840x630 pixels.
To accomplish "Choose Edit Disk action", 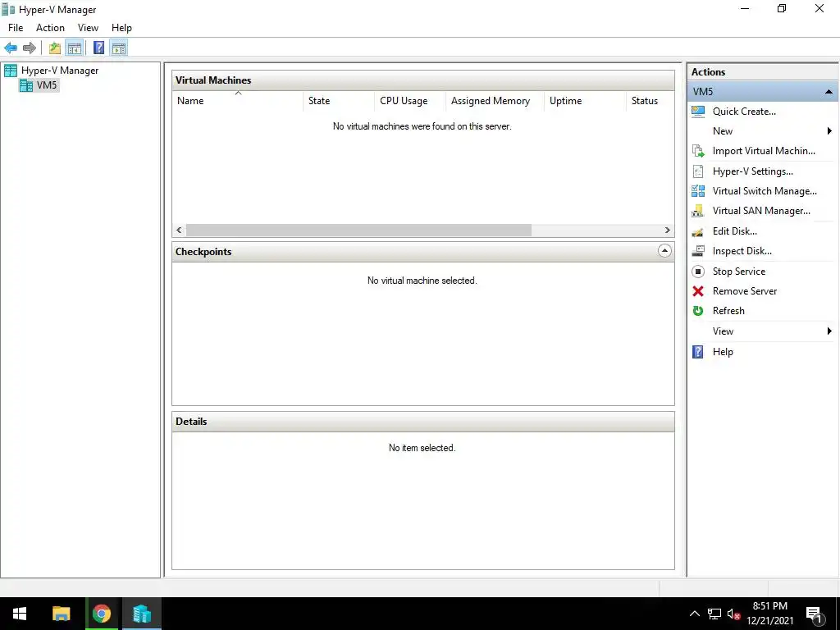I will click(x=734, y=231).
